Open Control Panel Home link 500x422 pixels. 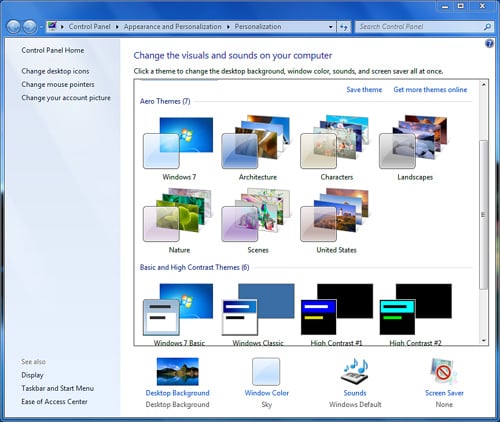[x=53, y=50]
